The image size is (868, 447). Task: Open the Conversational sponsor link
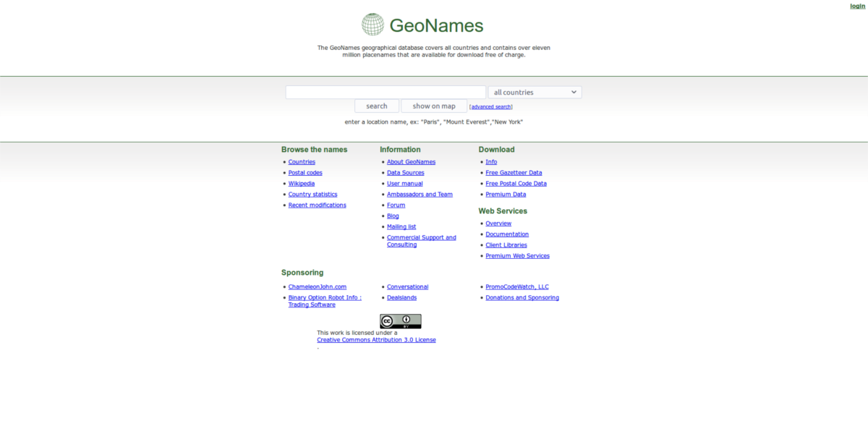click(407, 287)
